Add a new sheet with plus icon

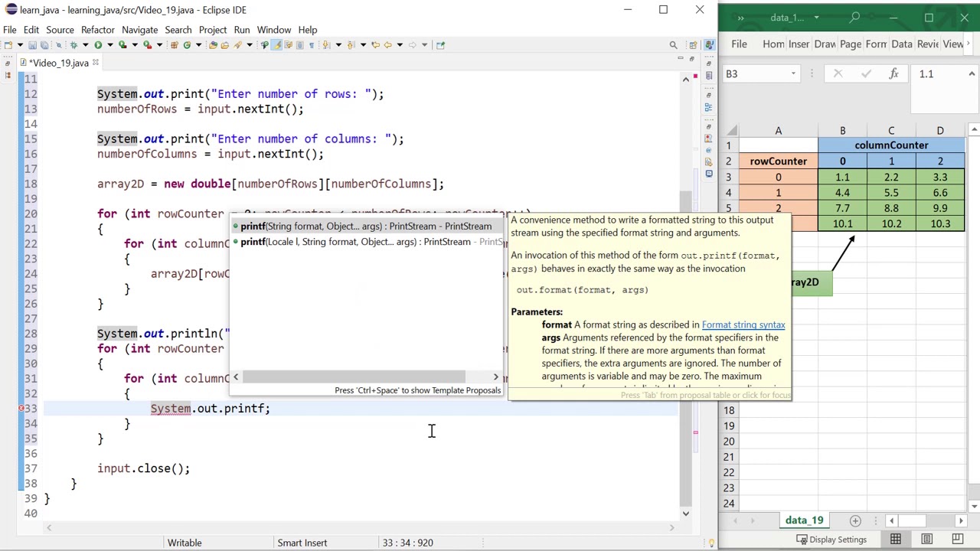pyautogui.click(x=855, y=521)
